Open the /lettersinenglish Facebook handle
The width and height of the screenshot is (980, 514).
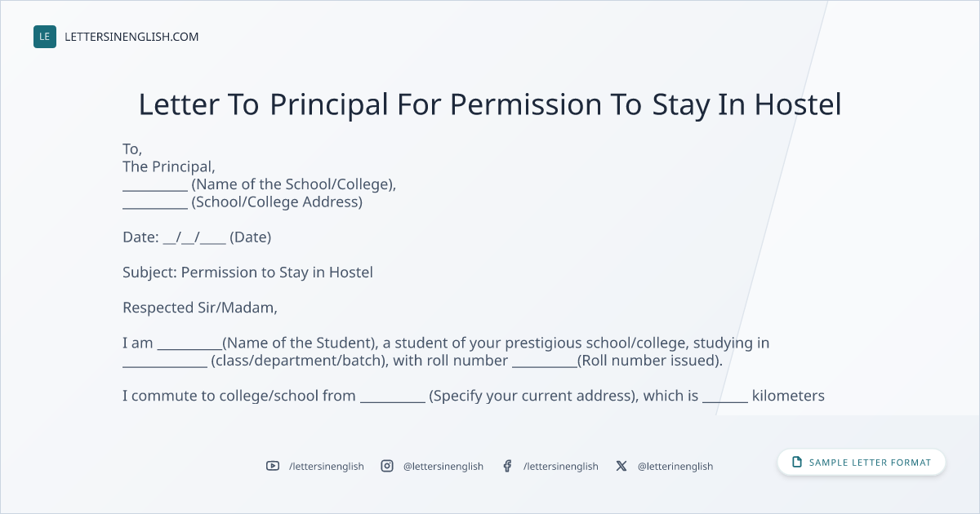click(x=561, y=466)
